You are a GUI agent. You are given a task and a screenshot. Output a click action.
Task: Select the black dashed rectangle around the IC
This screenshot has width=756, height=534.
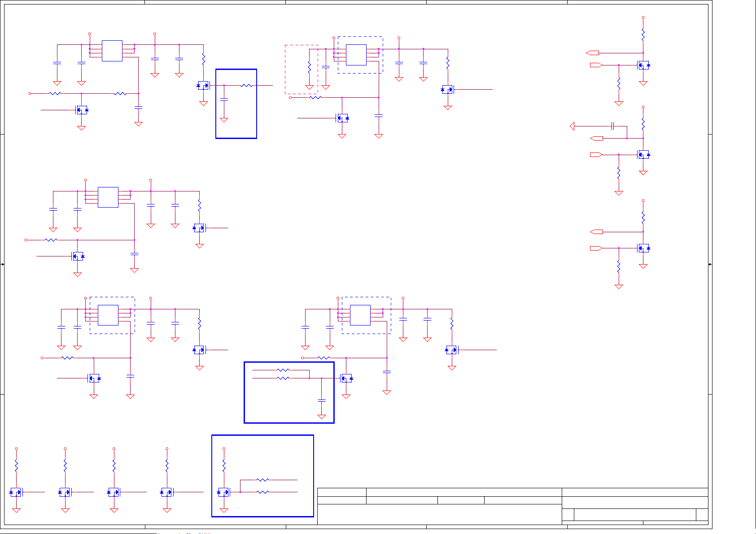(360, 55)
